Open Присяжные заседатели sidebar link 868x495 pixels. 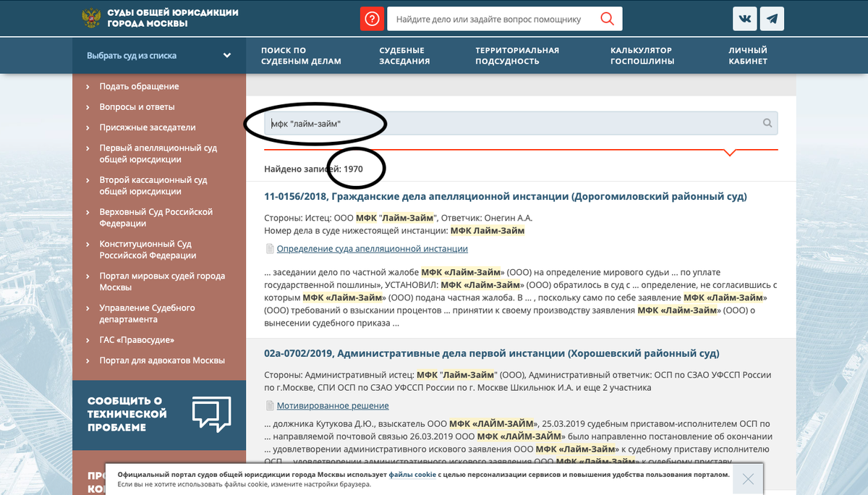[x=148, y=127]
